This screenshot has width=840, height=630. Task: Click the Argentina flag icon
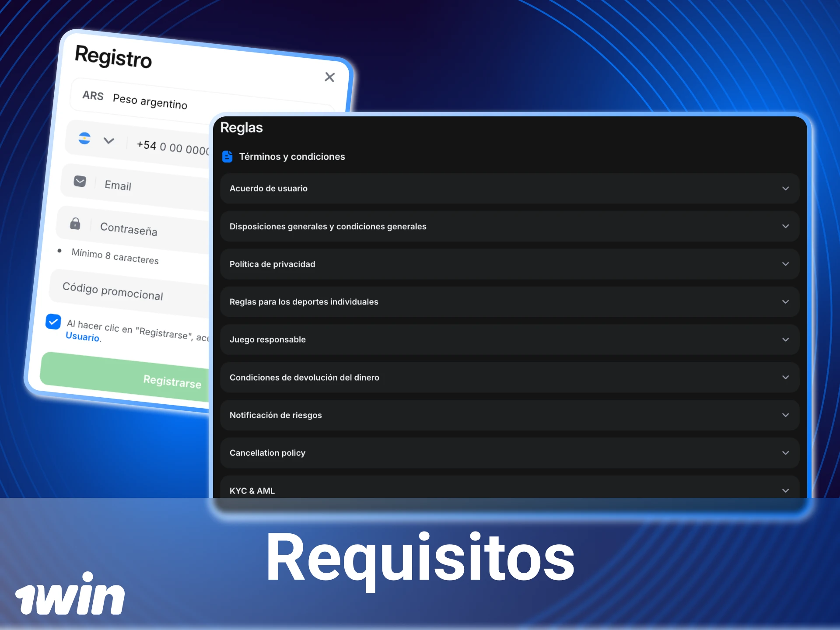[x=84, y=138]
